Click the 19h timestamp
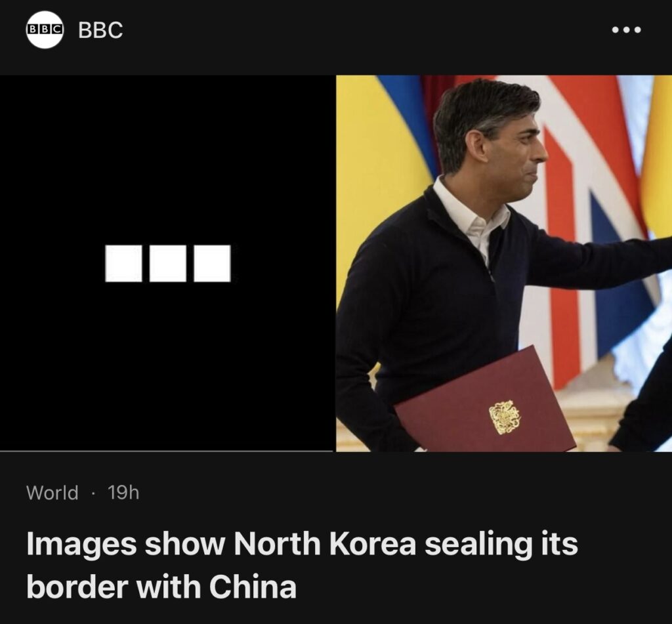 (x=123, y=492)
